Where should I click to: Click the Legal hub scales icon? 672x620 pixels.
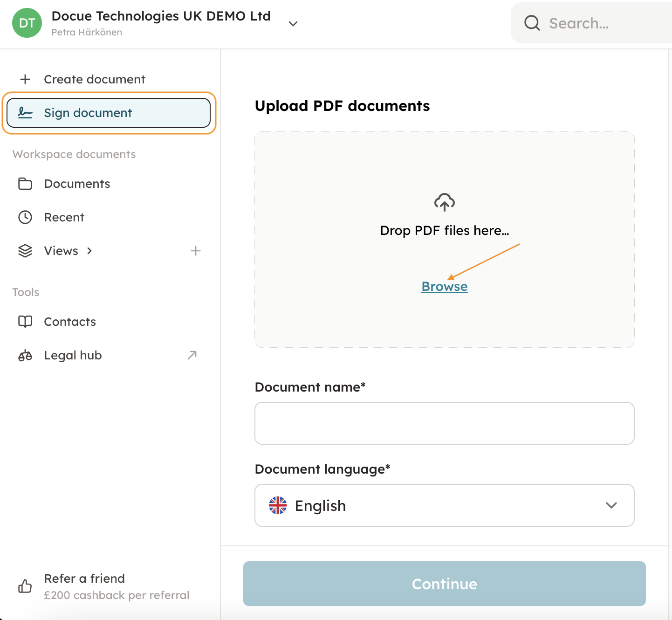coord(25,356)
